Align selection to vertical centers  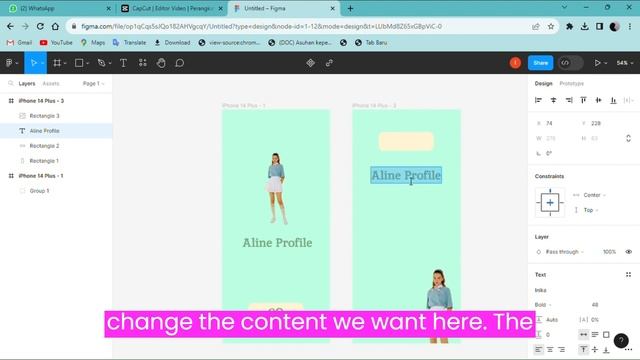(598, 100)
